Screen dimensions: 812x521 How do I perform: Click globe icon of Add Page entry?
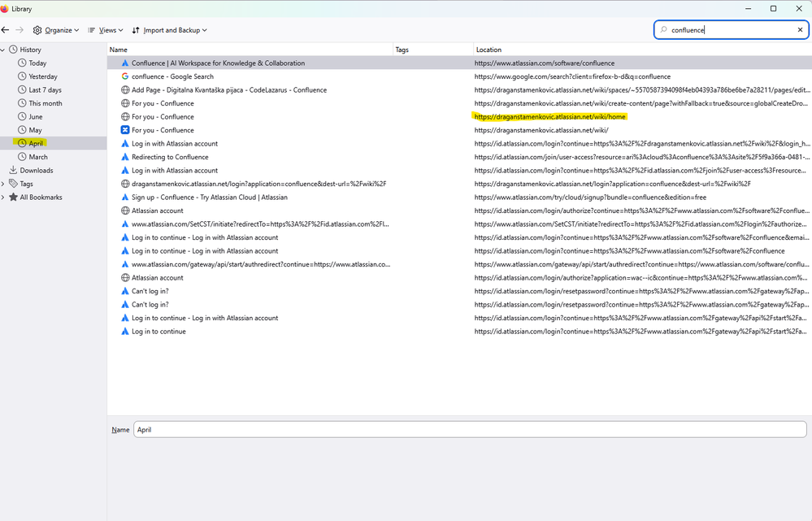tap(125, 90)
